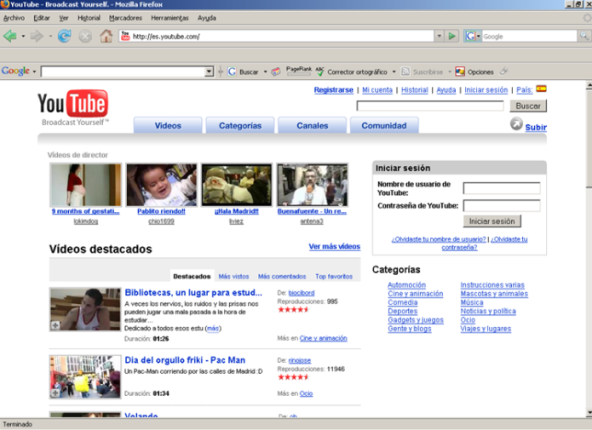Viewport: 592px width, 430px height.
Task: Open the search engine selector dropdown
Action: 478,37
